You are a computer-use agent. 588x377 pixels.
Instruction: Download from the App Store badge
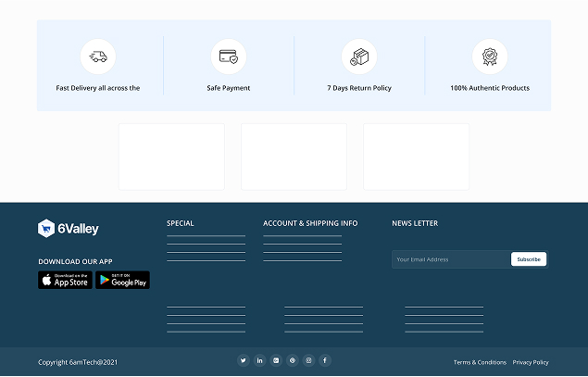tap(65, 280)
